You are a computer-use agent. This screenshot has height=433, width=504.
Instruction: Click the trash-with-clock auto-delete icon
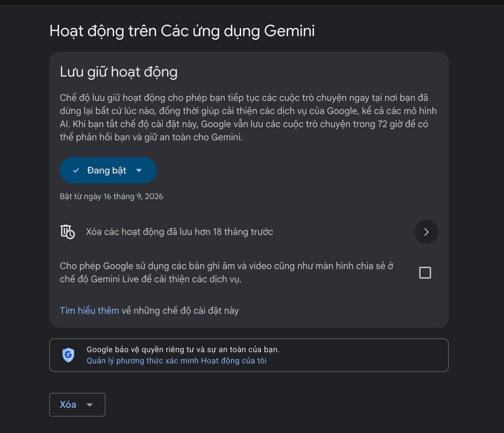tap(68, 232)
